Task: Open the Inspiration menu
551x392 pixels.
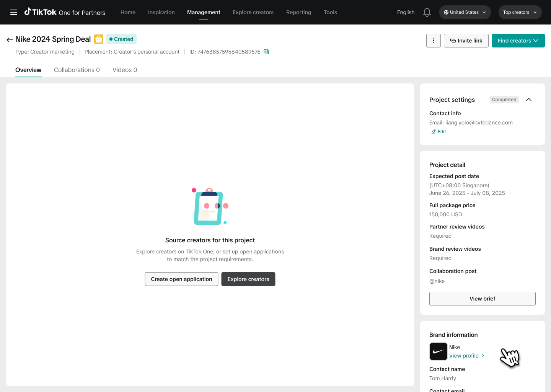Action: [x=161, y=12]
